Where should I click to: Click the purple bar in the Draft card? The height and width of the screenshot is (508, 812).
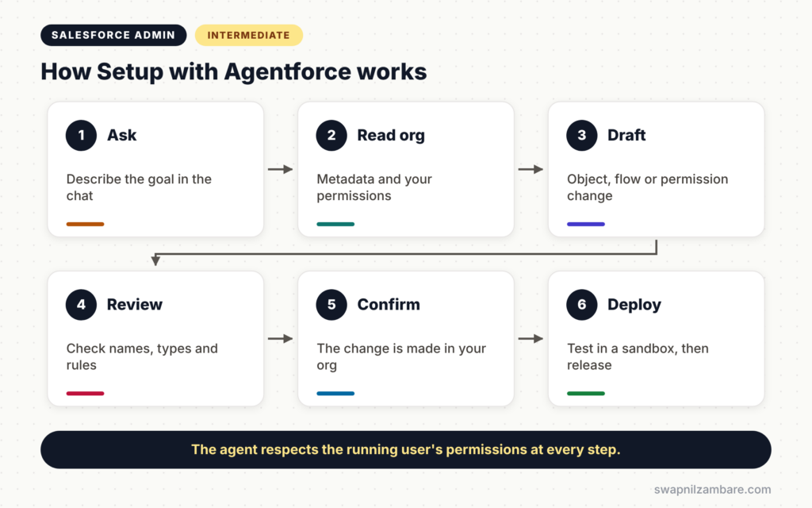click(x=586, y=224)
